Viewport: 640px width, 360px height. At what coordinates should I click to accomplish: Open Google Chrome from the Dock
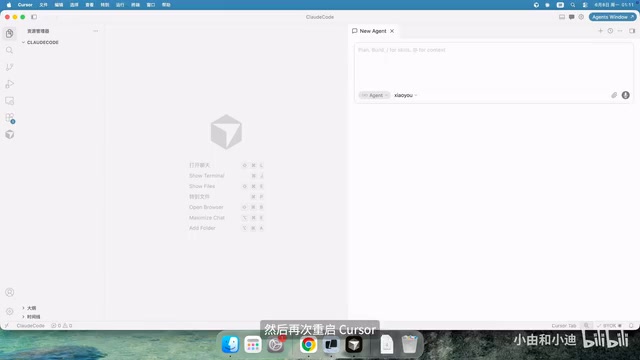pos(309,344)
